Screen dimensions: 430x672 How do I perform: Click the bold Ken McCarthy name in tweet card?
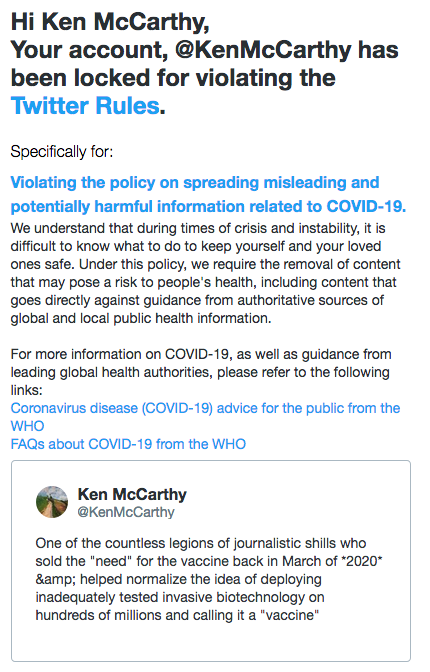132,494
